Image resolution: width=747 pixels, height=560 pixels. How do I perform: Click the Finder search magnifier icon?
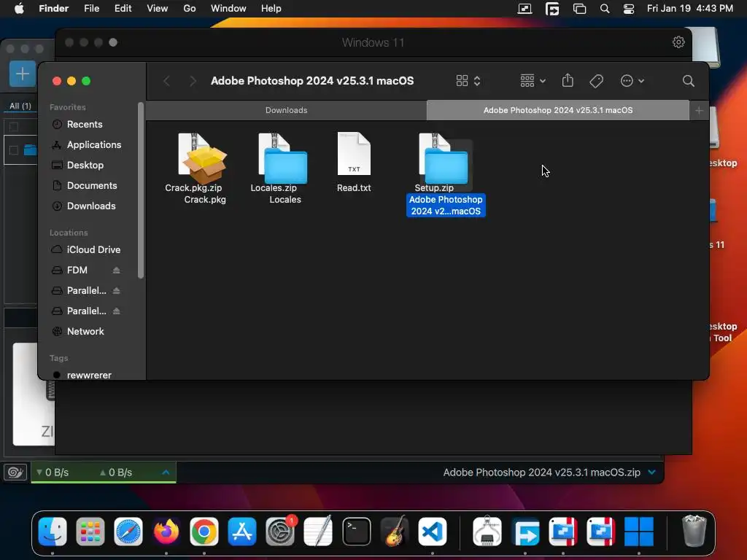coord(688,81)
